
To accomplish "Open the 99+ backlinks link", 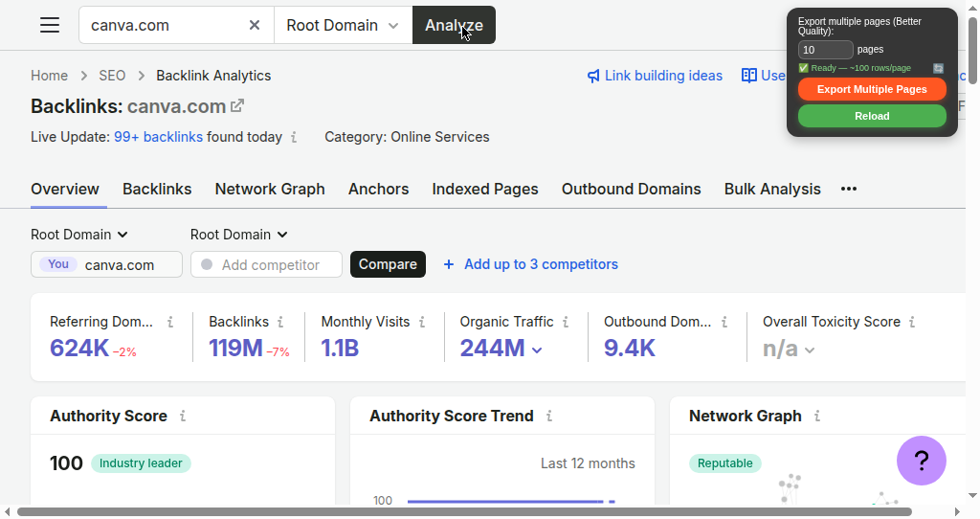I will 158,137.
